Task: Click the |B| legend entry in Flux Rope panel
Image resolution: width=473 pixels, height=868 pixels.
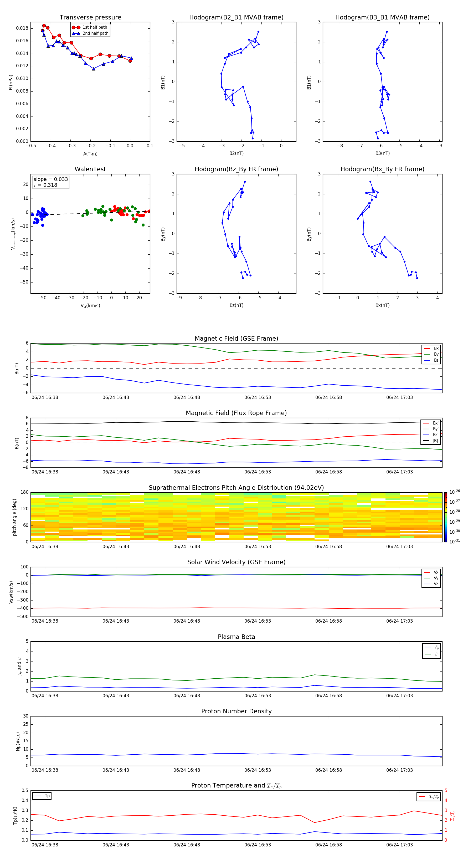Action: [431, 441]
